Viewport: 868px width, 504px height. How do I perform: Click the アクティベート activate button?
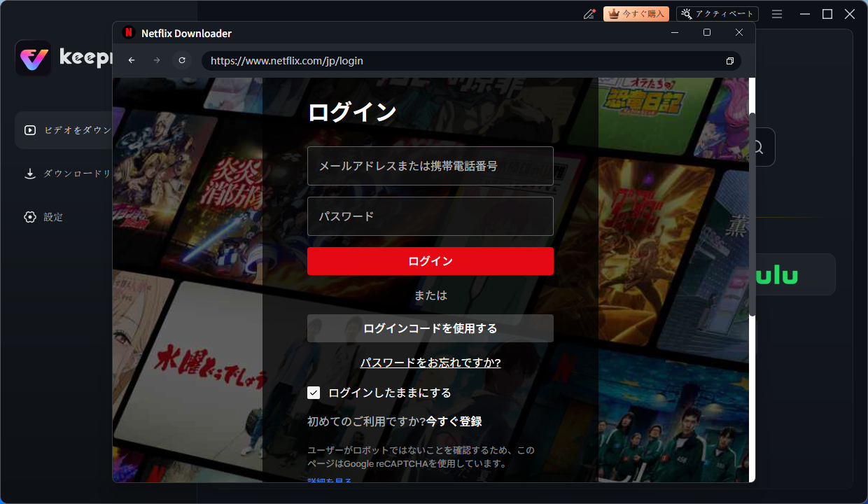[x=717, y=14]
